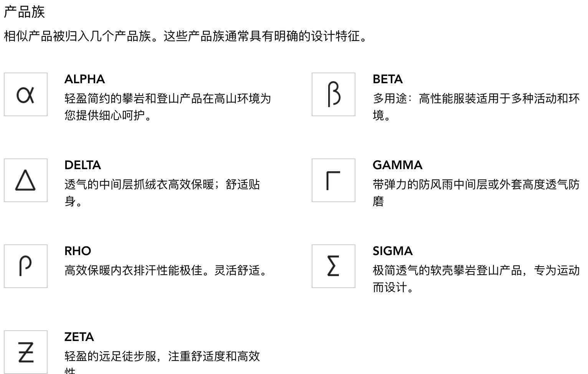Open the BETA product family heading
The image size is (588, 374).
pyautogui.click(x=388, y=79)
